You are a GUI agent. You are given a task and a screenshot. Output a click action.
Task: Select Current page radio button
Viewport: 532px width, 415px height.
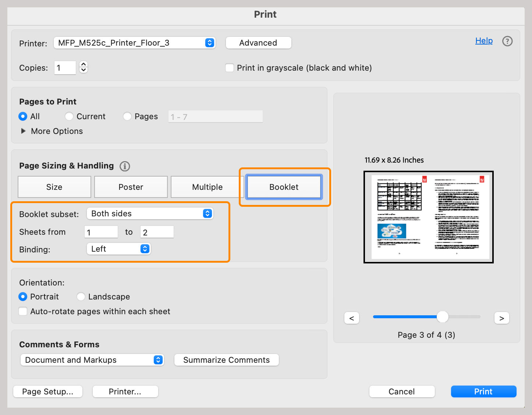[69, 116]
